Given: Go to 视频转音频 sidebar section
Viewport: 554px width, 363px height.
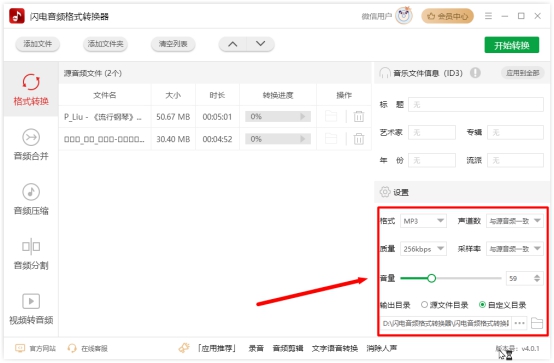Looking at the screenshot, I should (31, 309).
